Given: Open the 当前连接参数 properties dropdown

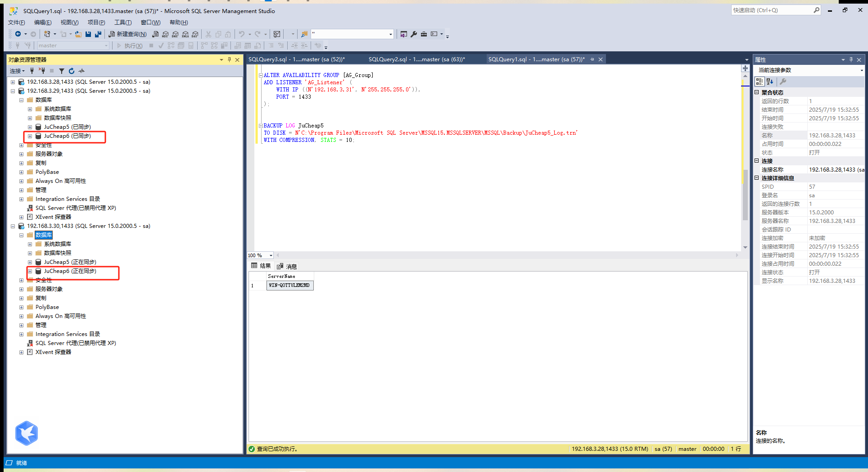Looking at the screenshot, I should pos(862,70).
